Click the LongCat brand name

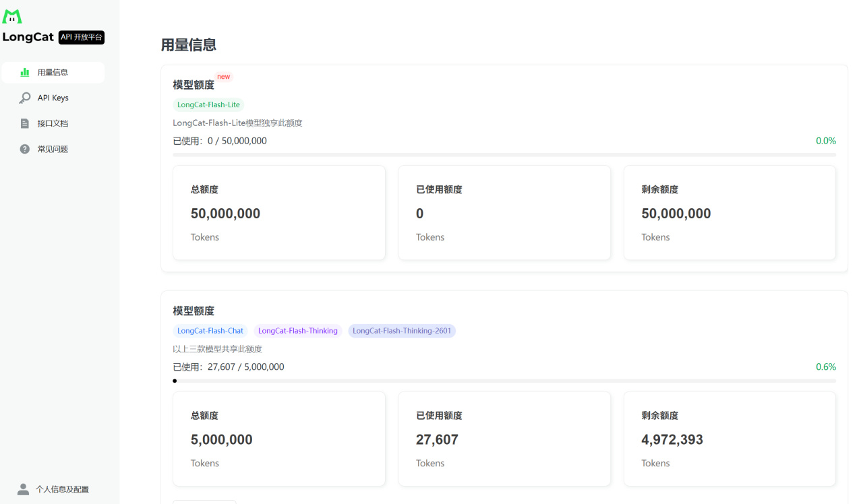click(28, 38)
